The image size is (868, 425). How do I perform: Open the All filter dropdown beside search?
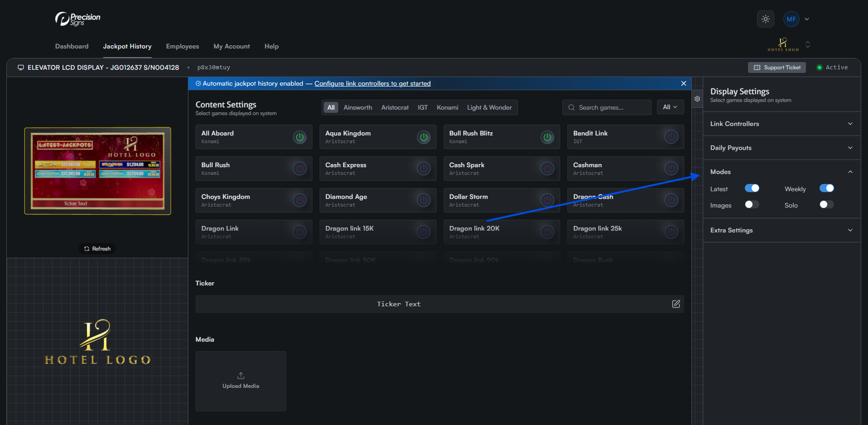(670, 107)
